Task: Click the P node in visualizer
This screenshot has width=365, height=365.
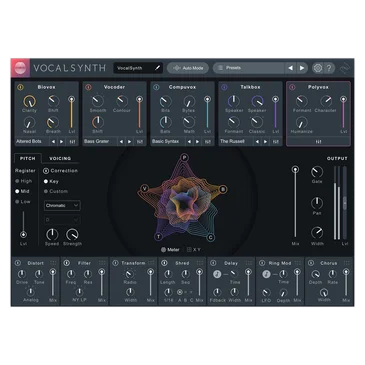Action: [184, 157]
